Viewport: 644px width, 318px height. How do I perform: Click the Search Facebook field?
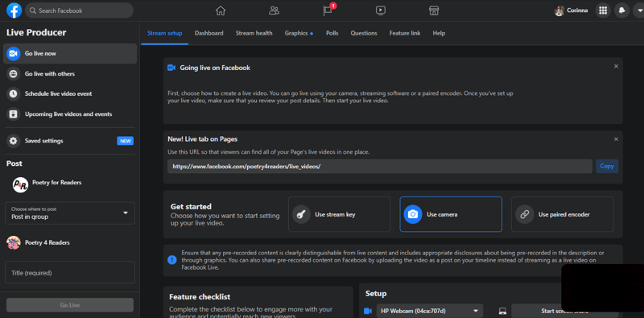[x=79, y=10]
